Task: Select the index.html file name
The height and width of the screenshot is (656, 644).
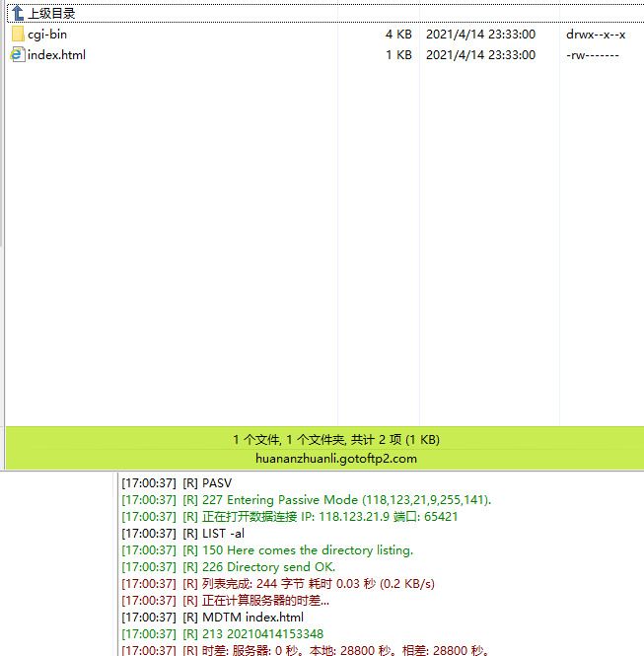Action: tap(56, 55)
